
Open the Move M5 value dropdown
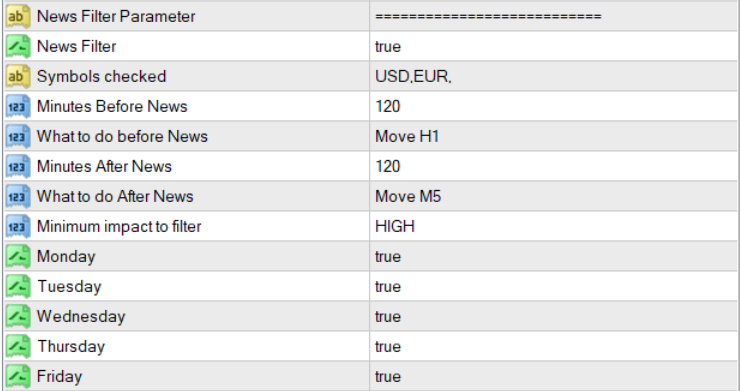coord(553,196)
